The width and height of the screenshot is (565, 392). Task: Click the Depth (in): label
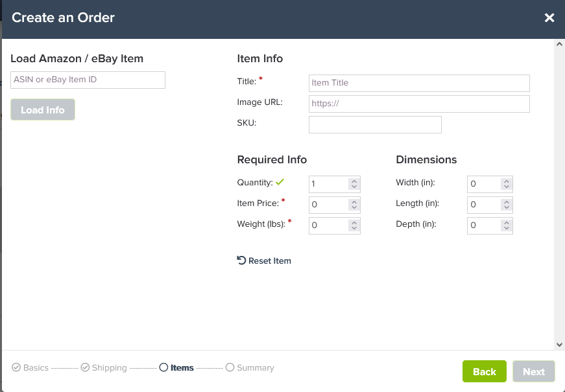[x=416, y=224]
